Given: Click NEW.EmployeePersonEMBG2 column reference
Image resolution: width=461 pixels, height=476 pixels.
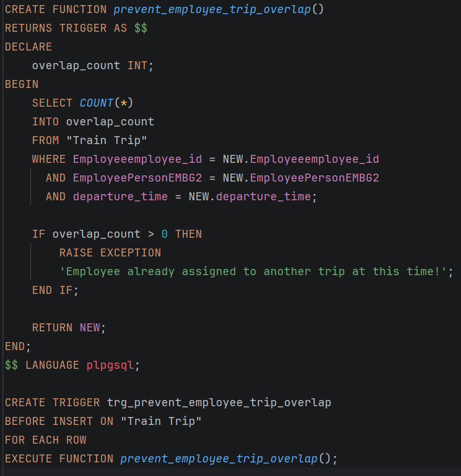Looking at the screenshot, I should pyautogui.click(x=301, y=178).
